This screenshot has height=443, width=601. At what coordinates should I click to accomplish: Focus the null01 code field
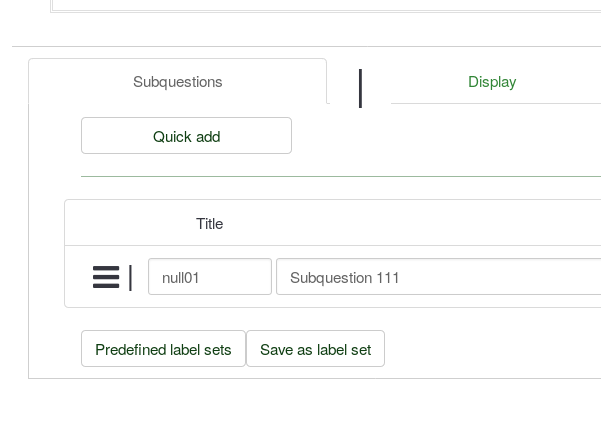click(x=210, y=277)
